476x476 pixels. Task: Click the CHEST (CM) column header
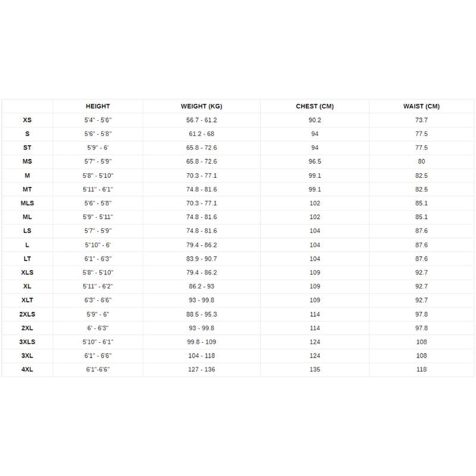(x=315, y=107)
